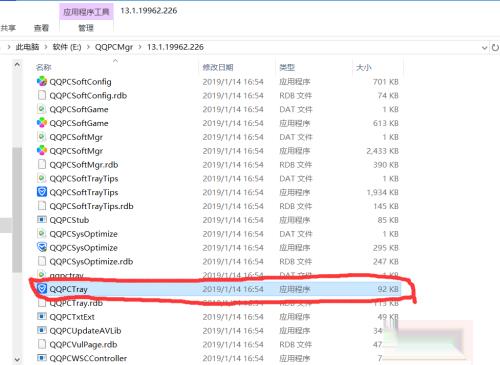Screen dimensions: 500x365
Task: Click the date cell of the QQPCTray row
Action: [x=233, y=289]
